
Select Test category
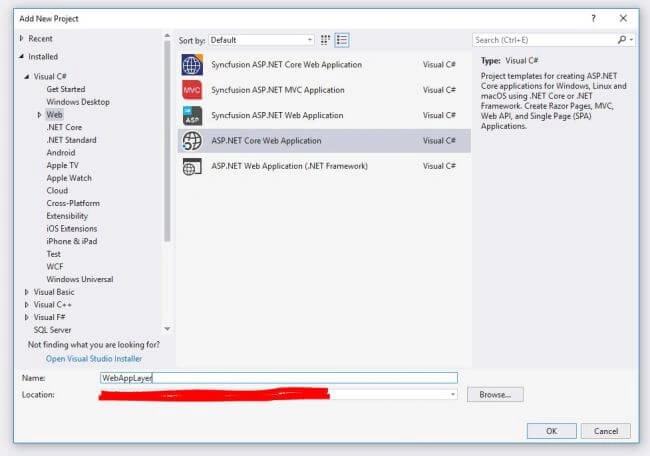click(53, 254)
